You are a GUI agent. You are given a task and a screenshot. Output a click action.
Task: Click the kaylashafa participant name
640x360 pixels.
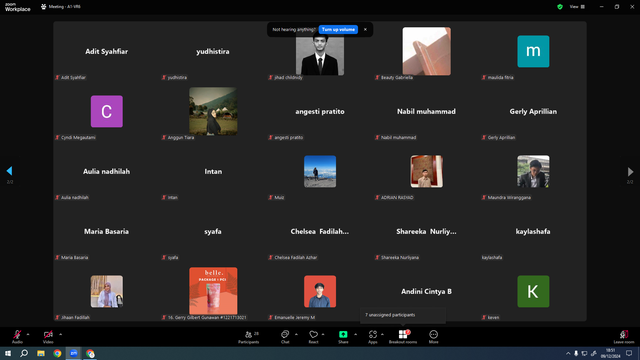pyautogui.click(x=533, y=231)
